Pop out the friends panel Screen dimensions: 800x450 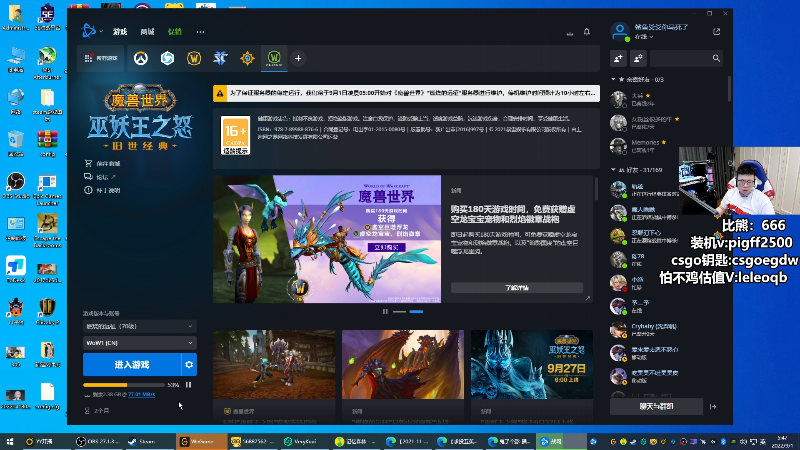[x=716, y=32]
